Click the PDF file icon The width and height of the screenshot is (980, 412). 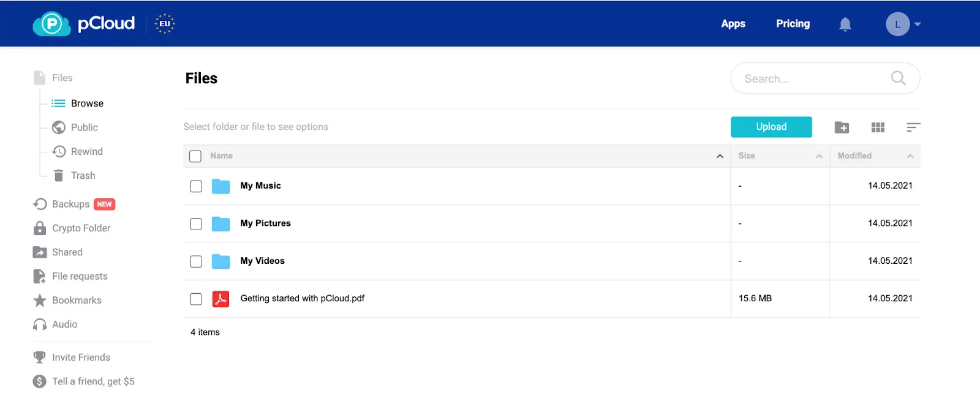(221, 299)
